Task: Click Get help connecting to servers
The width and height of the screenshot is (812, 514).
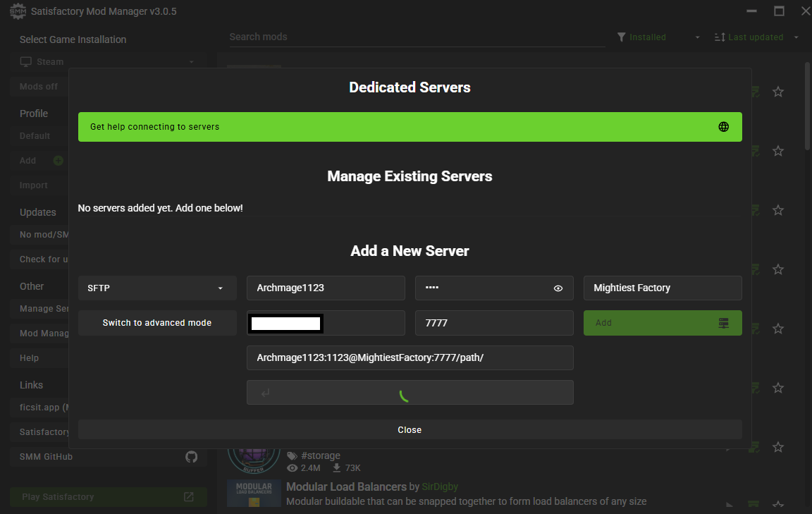Action: point(410,127)
